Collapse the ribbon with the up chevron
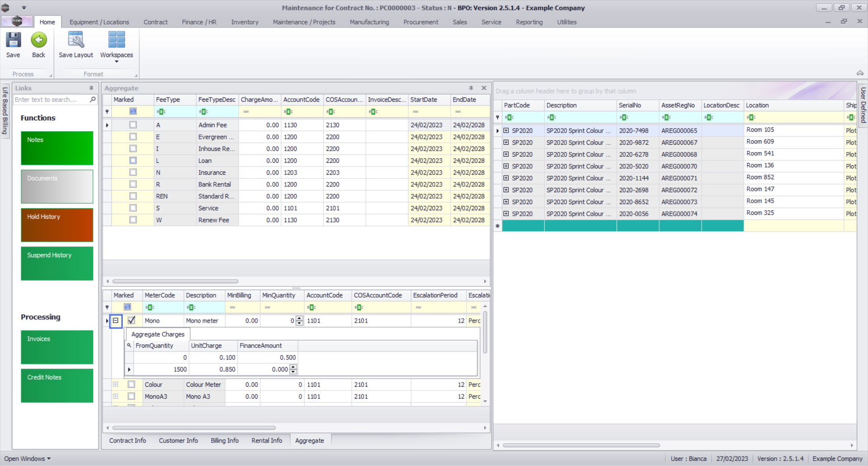Screen dimensions: 868x466 (x=860, y=73)
